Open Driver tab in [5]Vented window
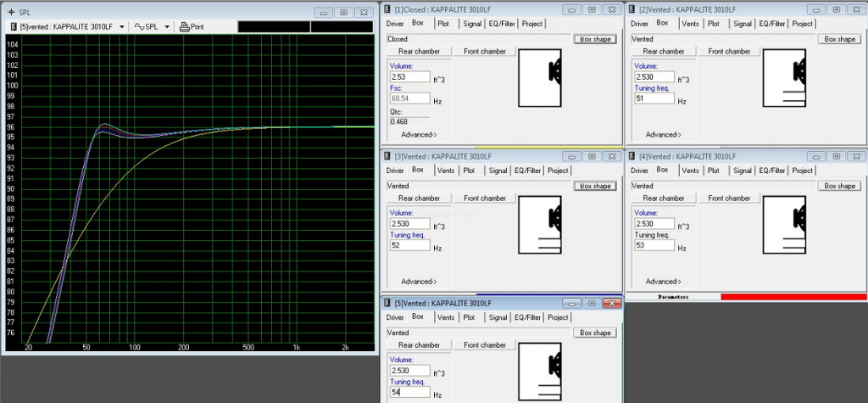The width and height of the screenshot is (868, 403). point(395,317)
